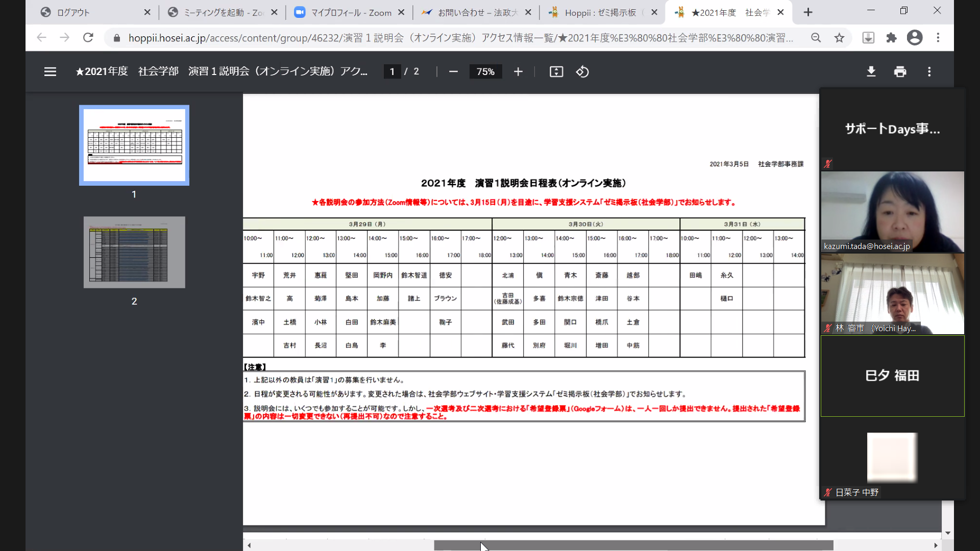Viewport: 980px width, 551px height.
Task: Click the install/download icon beside bookmark star
Action: coord(868,38)
